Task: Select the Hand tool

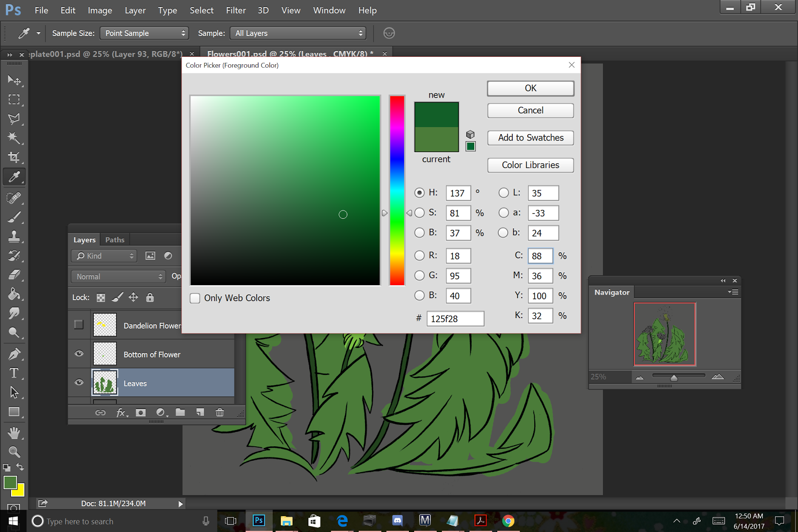Action: coord(14,432)
